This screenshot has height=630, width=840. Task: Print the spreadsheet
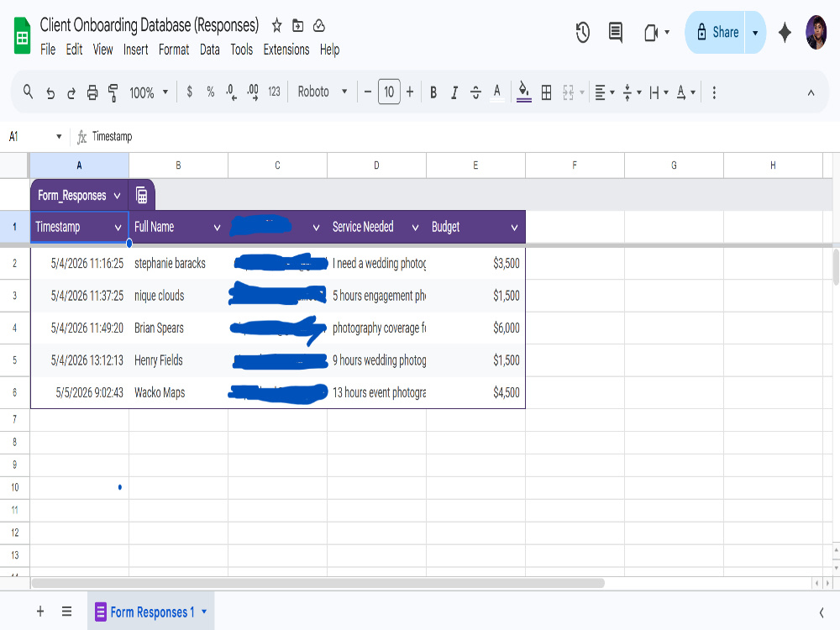92,92
